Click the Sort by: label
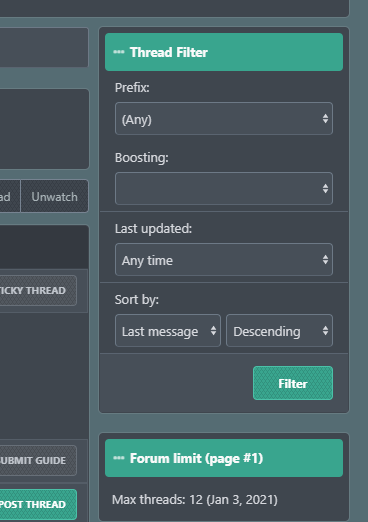This screenshot has width=368, height=522. point(137,300)
